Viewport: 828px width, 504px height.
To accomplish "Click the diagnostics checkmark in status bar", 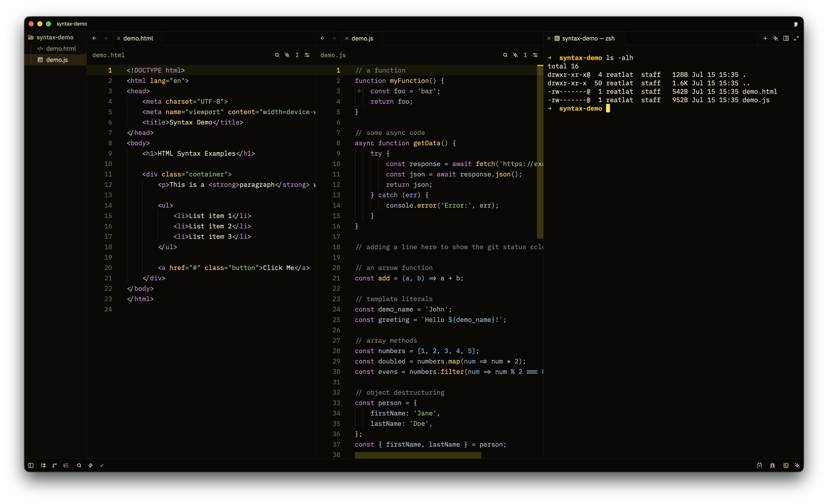I will click(x=102, y=465).
